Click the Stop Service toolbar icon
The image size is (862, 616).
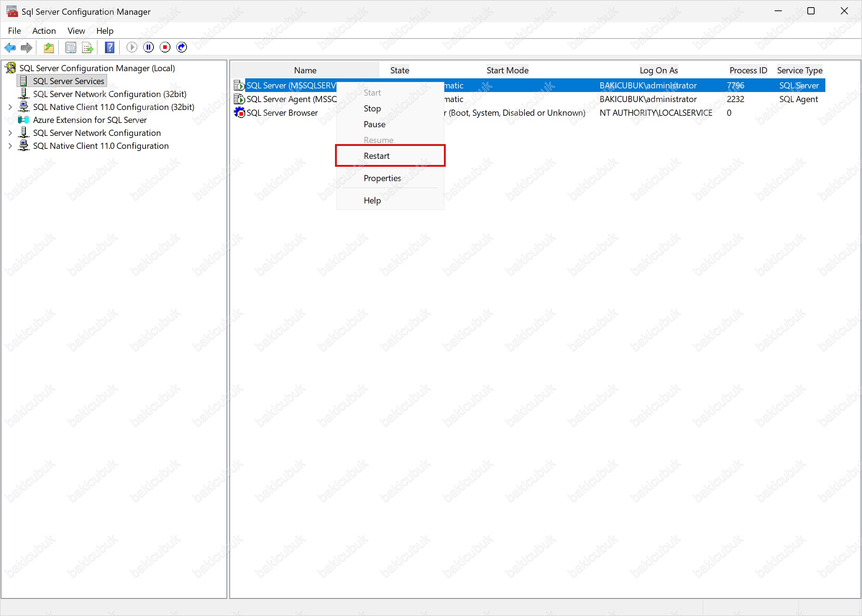pyautogui.click(x=165, y=47)
